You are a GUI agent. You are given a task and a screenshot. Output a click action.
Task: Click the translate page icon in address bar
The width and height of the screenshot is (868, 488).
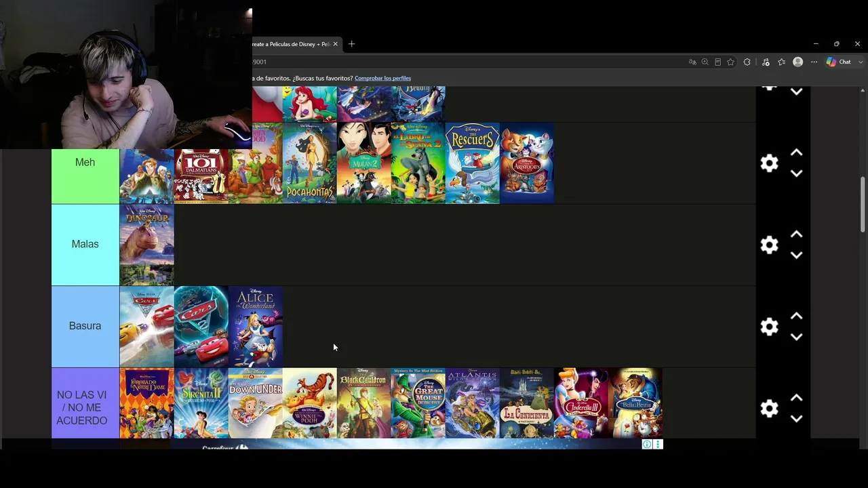pyautogui.click(x=692, y=62)
